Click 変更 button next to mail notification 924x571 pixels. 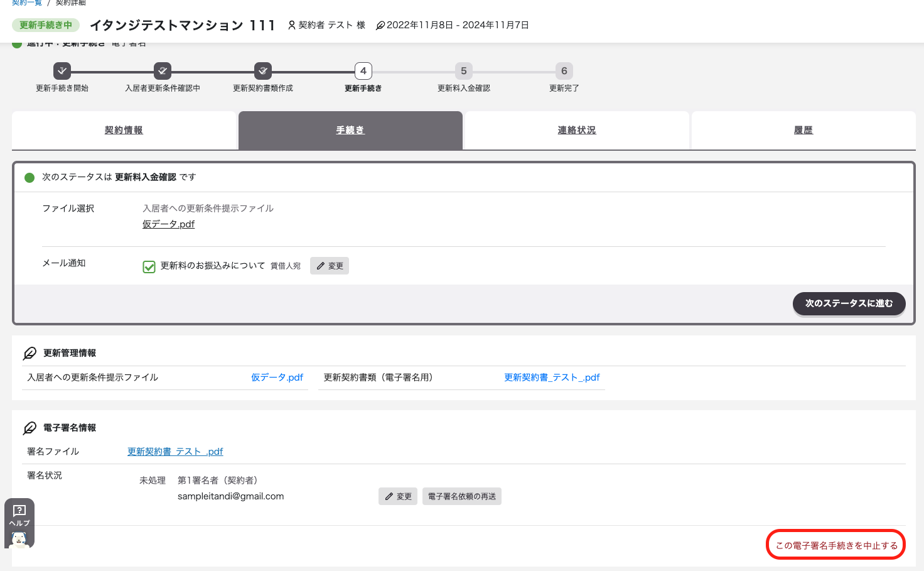[x=330, y=266]
